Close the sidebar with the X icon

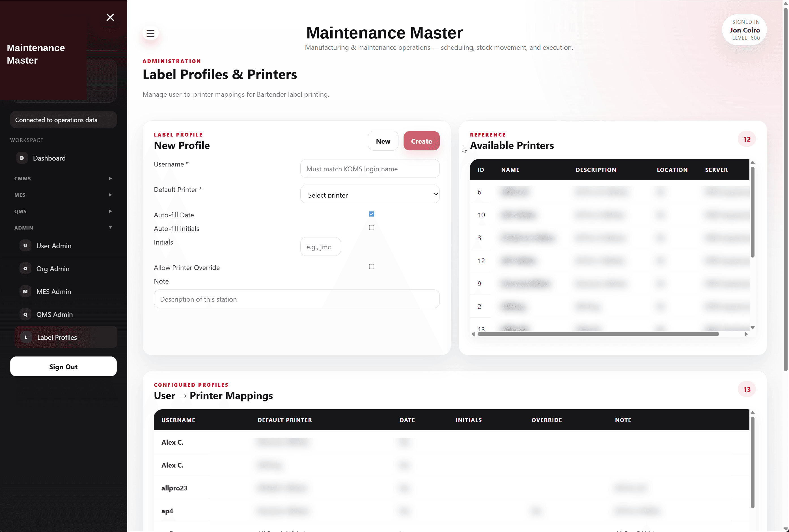(110, 17)
